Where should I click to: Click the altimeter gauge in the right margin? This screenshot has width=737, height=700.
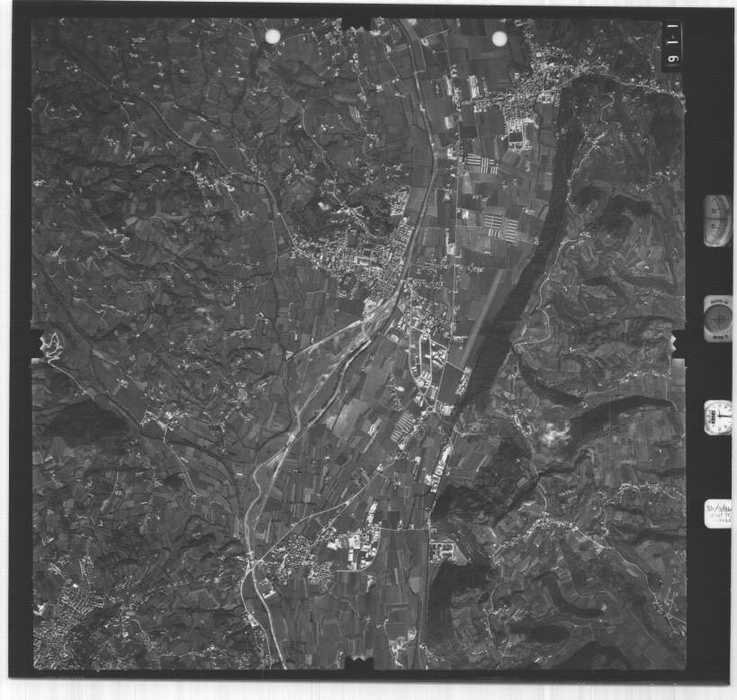tap(717, 220)
